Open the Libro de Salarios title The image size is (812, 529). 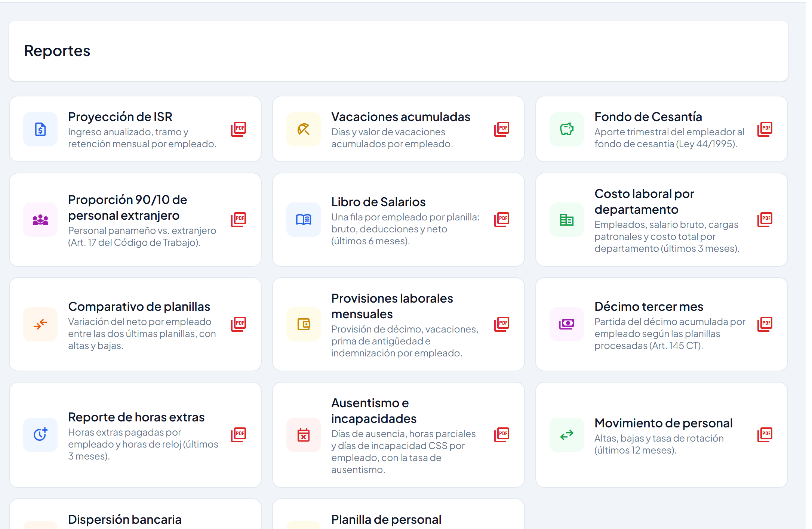click(378, 202)
